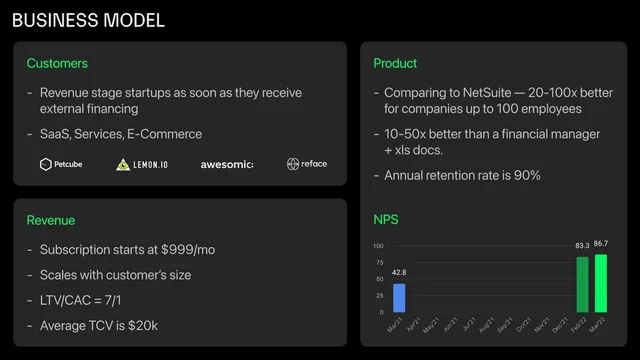Click 'Revenue stage startups' bullet text
Screen dimensions: 640x360
[x=171, y=101]
